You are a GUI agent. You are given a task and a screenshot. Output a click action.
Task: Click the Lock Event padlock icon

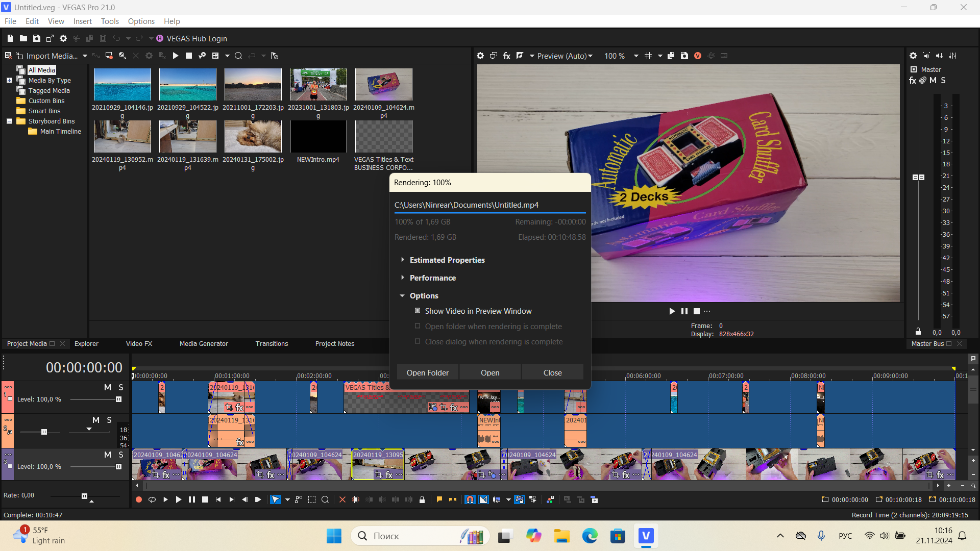pyautogui.click(x=422, y=500)
